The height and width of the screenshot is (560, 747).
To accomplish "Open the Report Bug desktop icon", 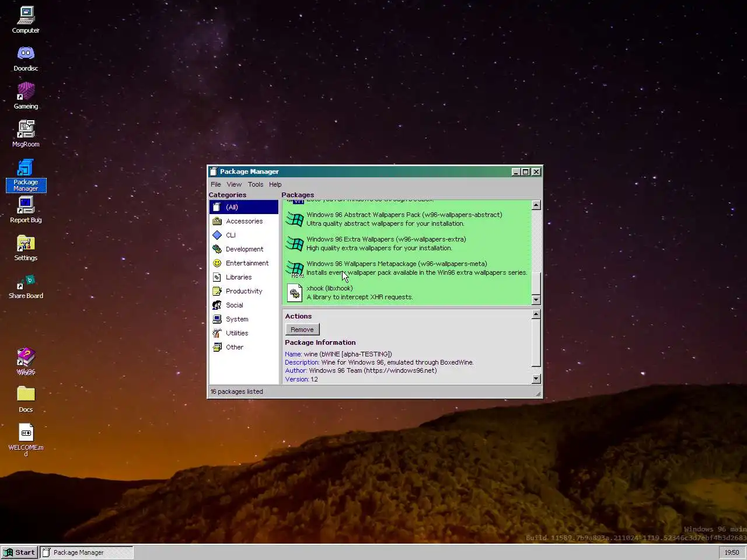I will pyautogui.click(x=26, y=209).
